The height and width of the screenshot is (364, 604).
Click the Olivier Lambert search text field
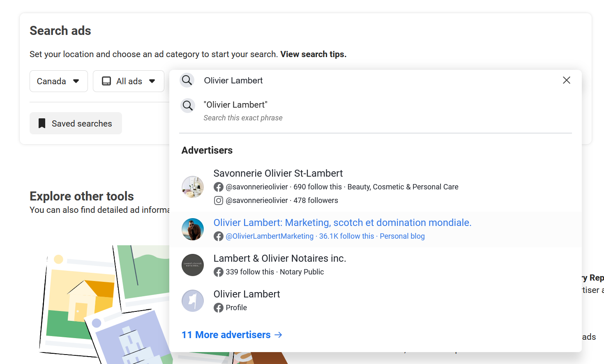370,81
